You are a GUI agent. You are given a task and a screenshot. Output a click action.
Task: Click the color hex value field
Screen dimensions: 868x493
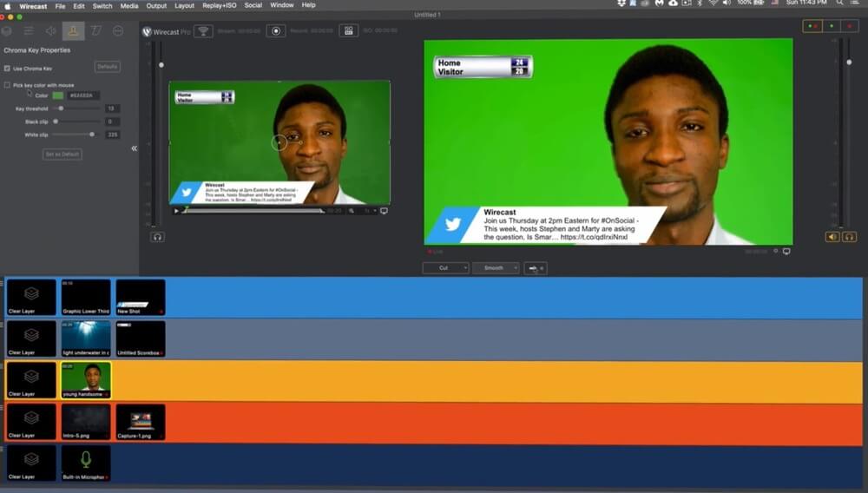(x=82, y=95)
